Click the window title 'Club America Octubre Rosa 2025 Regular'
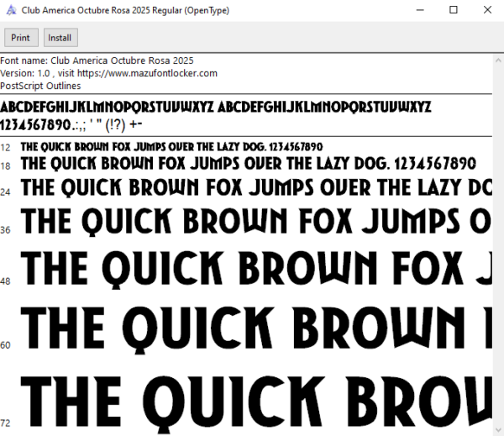The width and height of the screenshot is (504, 436). [x=125, y=10]
